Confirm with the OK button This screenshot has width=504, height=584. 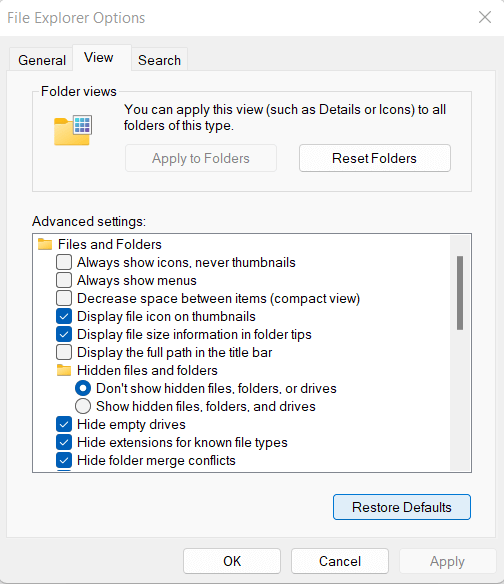click(232, 561)
